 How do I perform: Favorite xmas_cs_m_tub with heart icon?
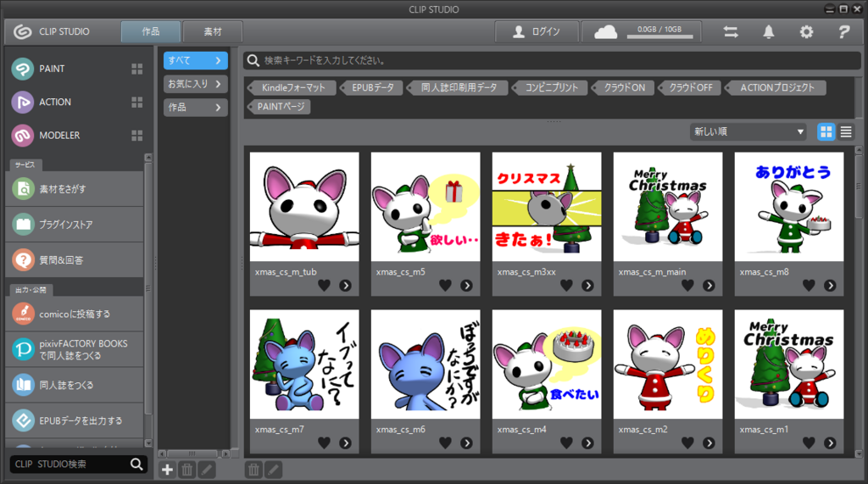pos(325,285)
